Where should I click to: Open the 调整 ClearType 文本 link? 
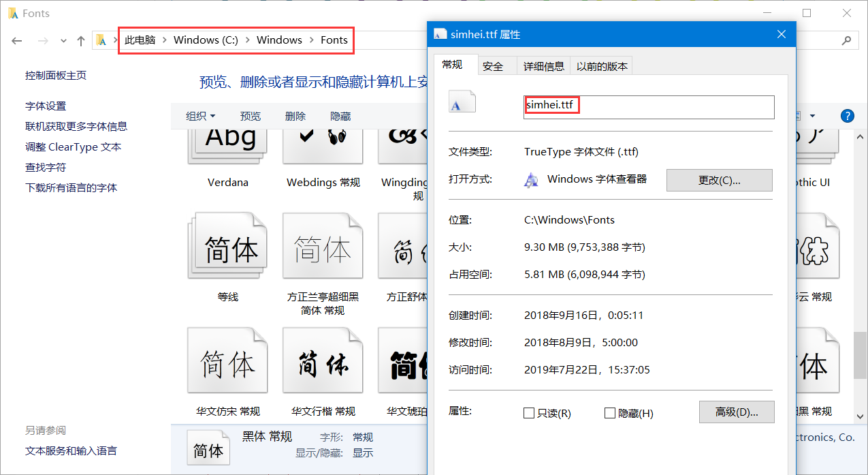(x=73, y=147)
